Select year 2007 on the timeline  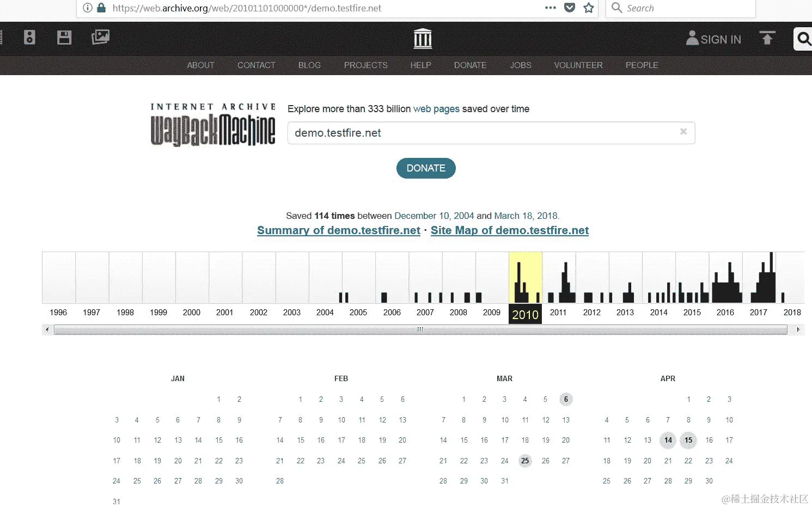pos(425,313)
